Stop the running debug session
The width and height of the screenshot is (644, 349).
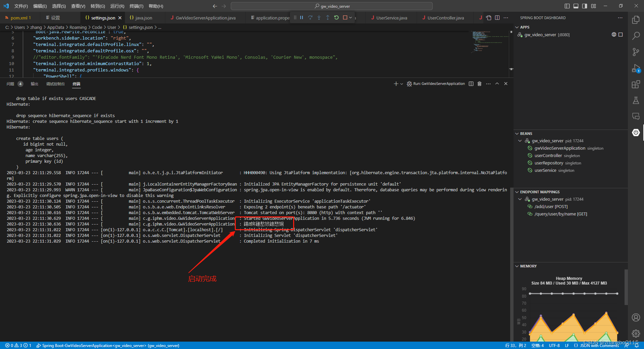[x=345, y=17]
